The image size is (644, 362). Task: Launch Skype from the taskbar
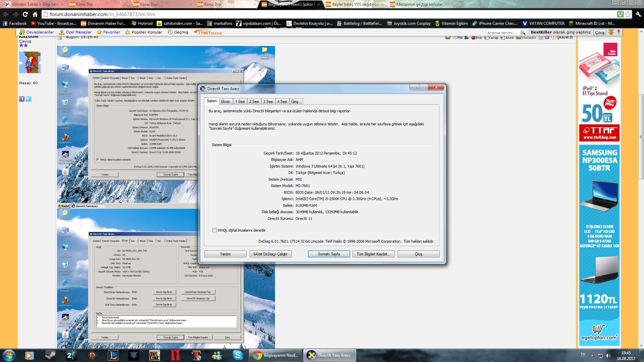point(237,355)
